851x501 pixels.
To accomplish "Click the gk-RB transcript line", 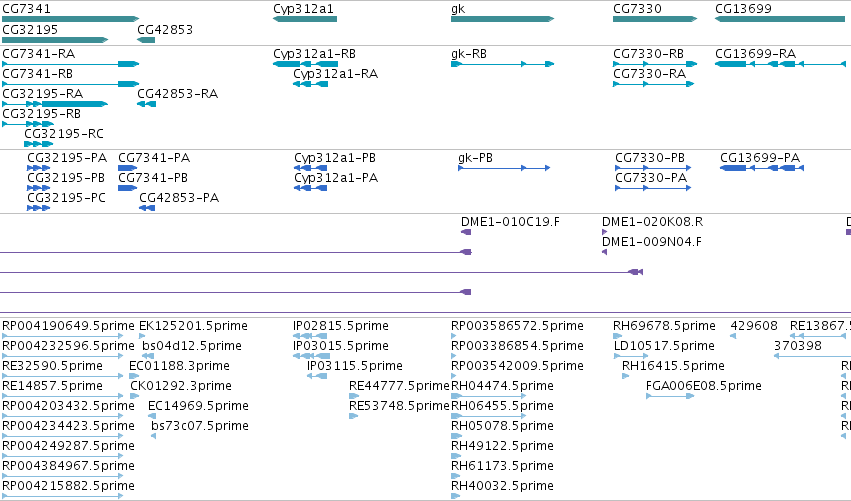I will (503, 64).
